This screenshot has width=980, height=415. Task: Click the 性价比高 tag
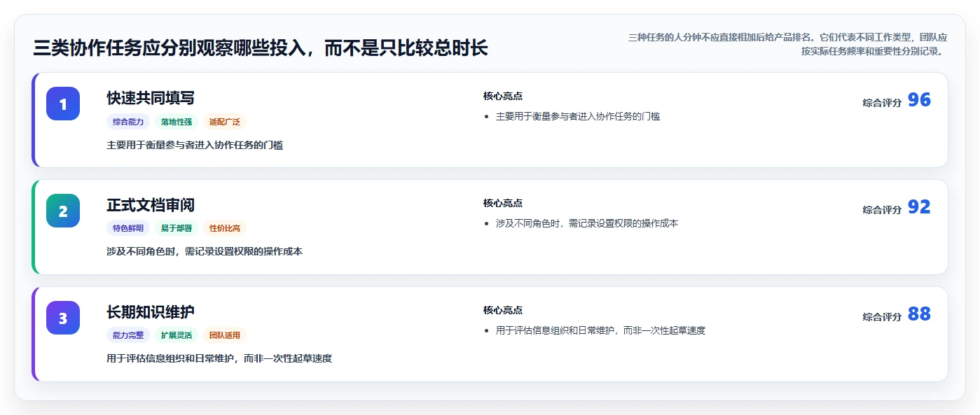click(x=225, y=228)
